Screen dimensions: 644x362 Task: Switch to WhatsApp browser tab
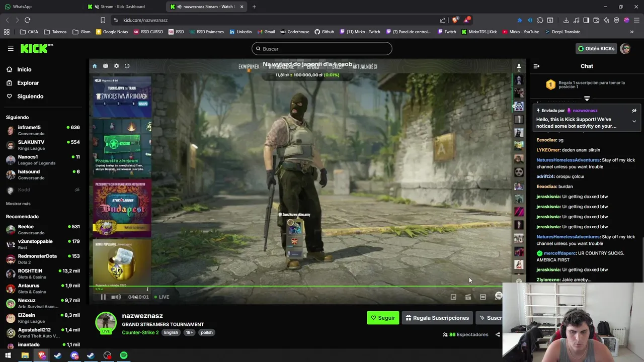click(x=42, y=7)
